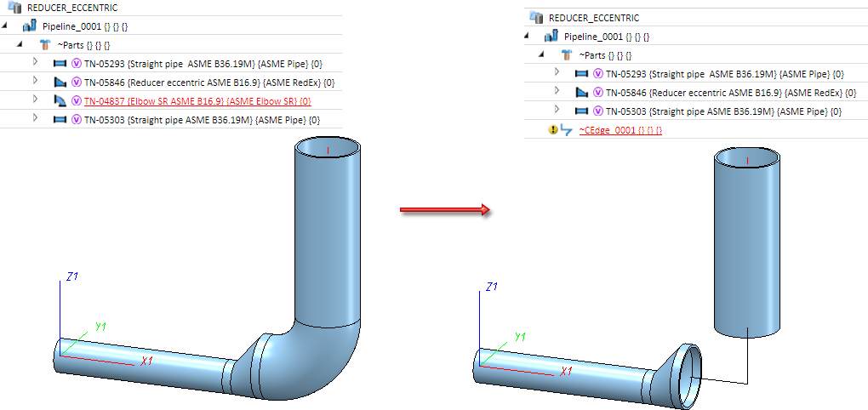Collapse Pipeline_0001 in the tree containing CEdge_0001

(527, 36)
